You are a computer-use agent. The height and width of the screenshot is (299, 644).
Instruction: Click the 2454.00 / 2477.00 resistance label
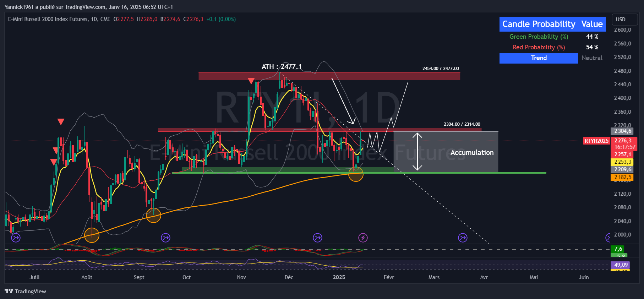[x=441, y=69]
